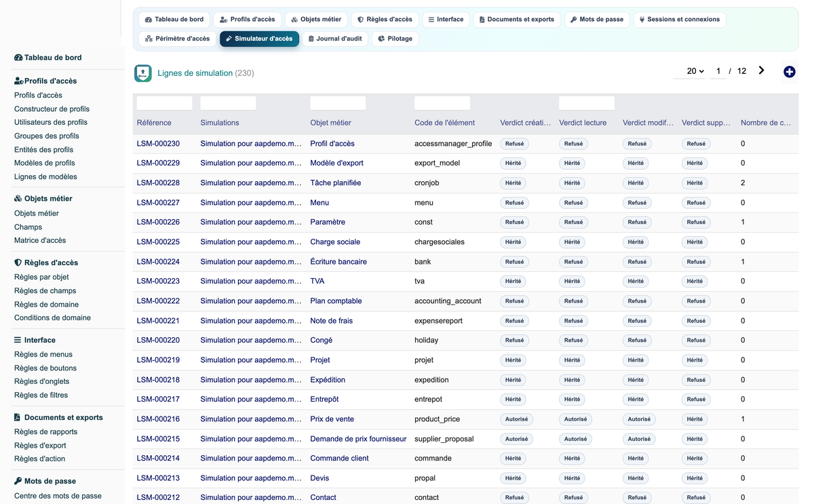Open Utilisateurs des profils sidebar link
Image resolution: width=814 pixels, height=504 pixels.
51,122
